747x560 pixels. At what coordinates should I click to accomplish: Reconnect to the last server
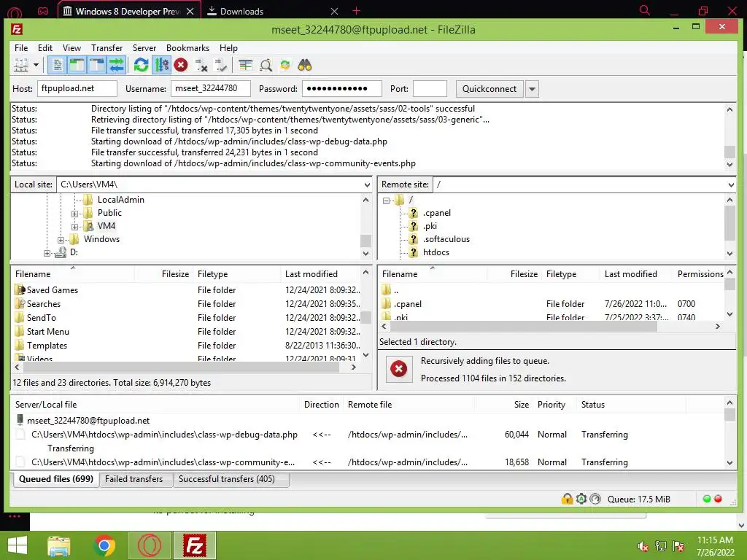coord(220,65)
